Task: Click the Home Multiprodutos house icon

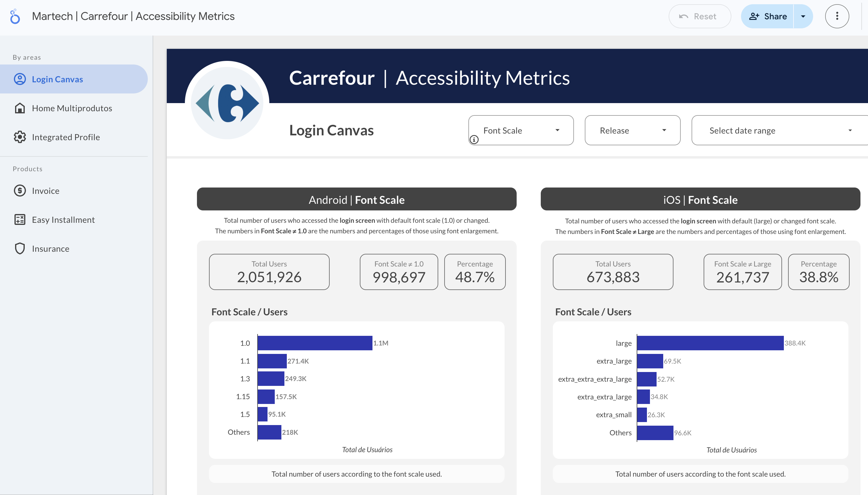Action: pyautogui.click(x=20, y=108)
